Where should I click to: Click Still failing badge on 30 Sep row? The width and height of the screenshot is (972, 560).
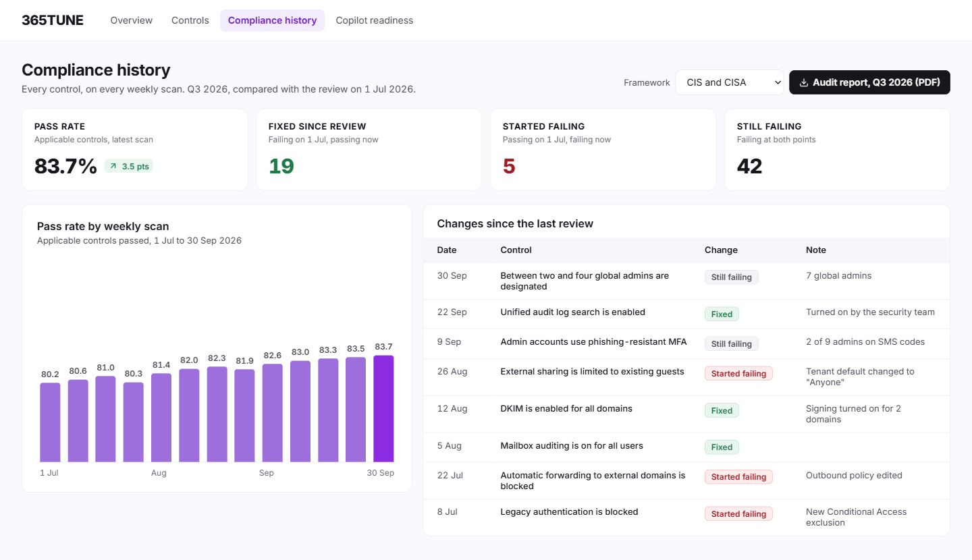[x=732, y=277]
